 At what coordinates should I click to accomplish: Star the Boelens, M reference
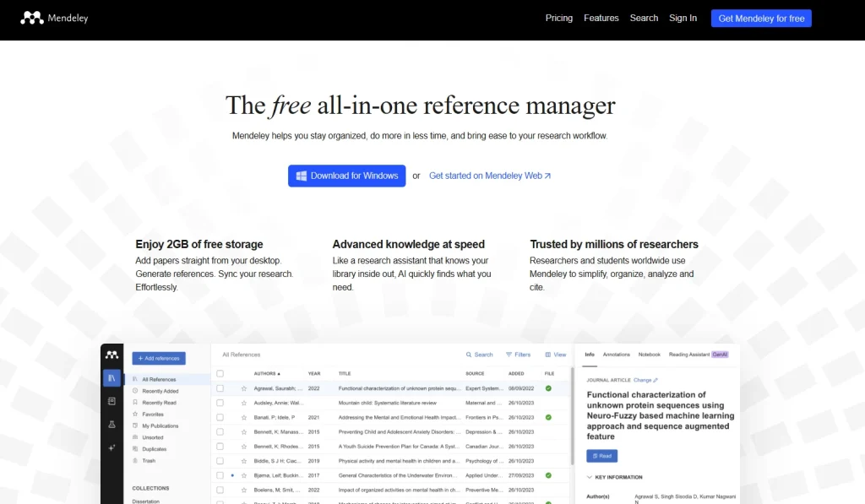point(244,490)
